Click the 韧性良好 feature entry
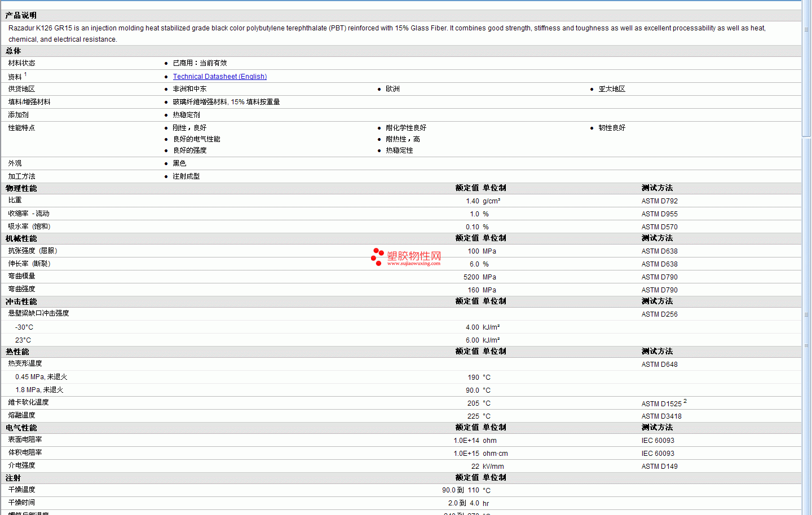The height and width of the screenshot is (515, 812). 612,128
